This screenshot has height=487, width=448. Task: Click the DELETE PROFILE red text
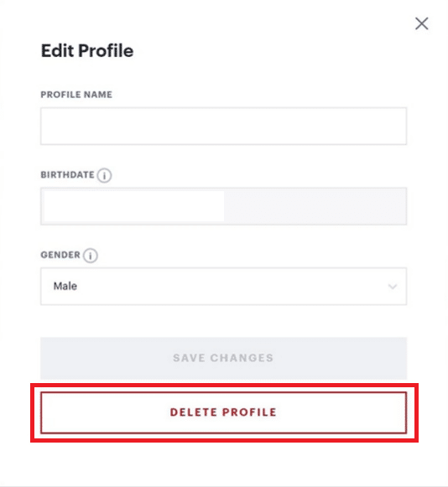pyautogui.click(x=223, y=412)
